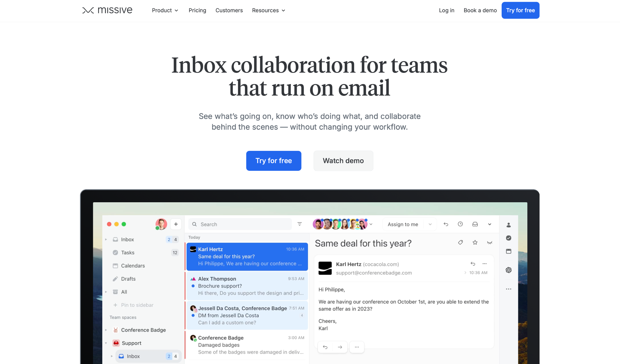Expand the top Inbox tree arrow
The height and width of the screenshot is (364, 620).
click(x=106, y=239)
